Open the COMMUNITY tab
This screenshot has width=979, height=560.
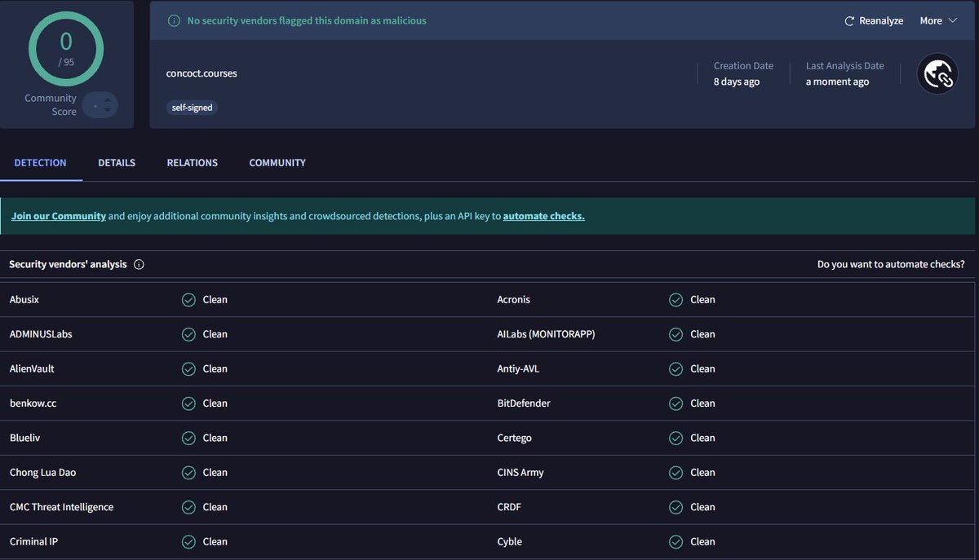tap(277, 163)
